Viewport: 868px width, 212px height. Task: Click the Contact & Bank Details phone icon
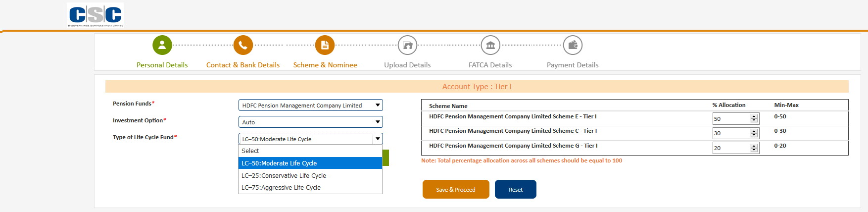click(243, 45)
